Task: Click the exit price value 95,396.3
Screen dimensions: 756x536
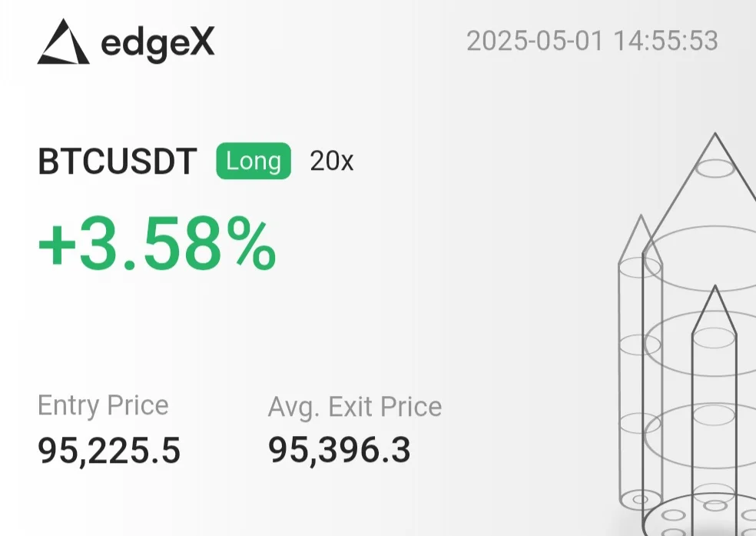Action: [339, 451]
